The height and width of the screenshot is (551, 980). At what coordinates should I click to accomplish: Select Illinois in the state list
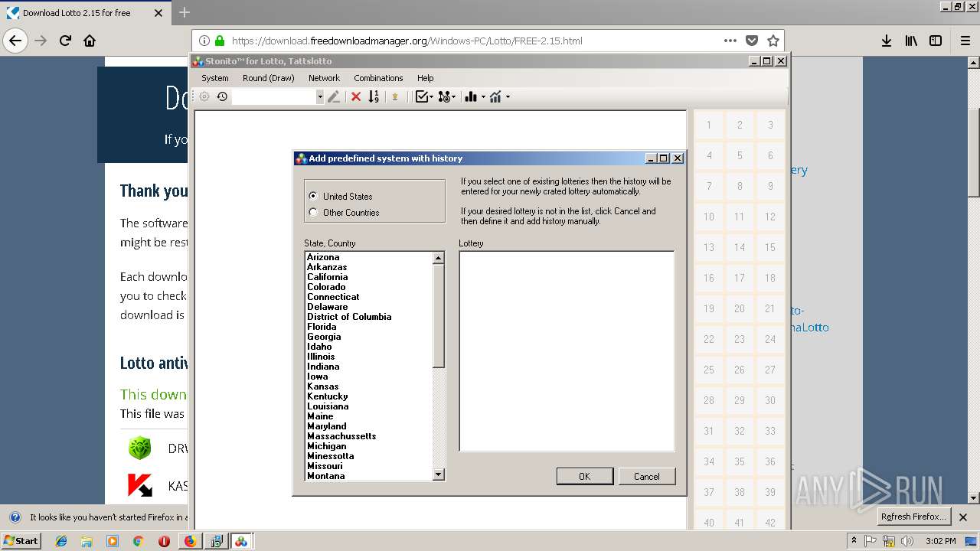(x=321, y=357)
